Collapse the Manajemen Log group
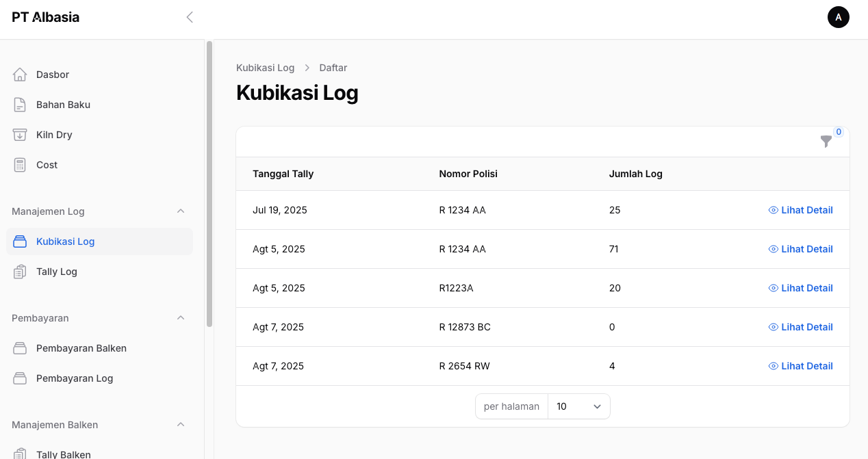 181,211
